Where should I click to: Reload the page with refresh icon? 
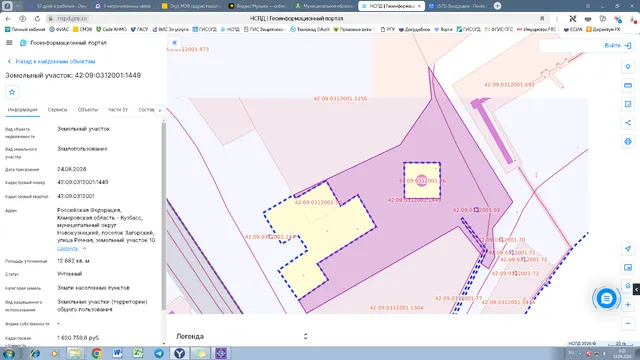coord(37,19)
